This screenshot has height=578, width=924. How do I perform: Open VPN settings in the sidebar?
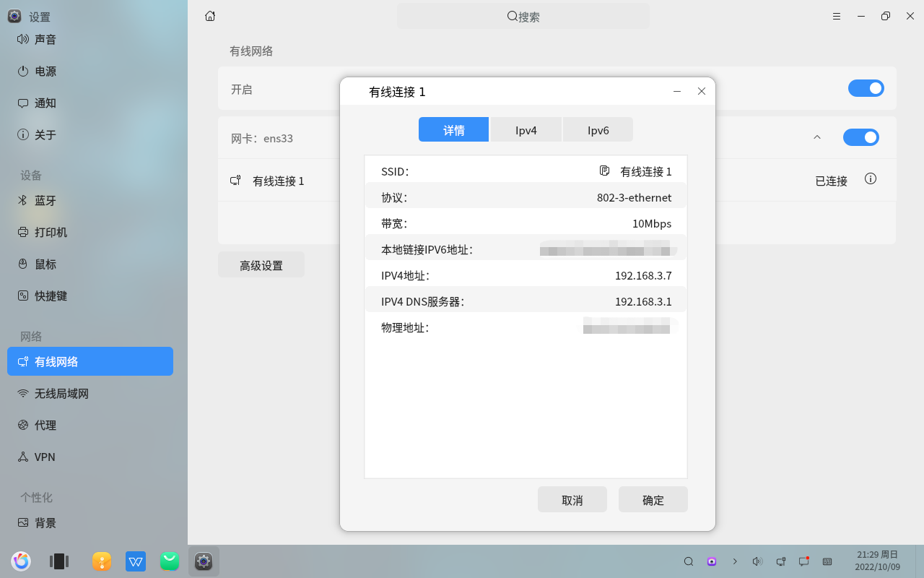[90, 457]
